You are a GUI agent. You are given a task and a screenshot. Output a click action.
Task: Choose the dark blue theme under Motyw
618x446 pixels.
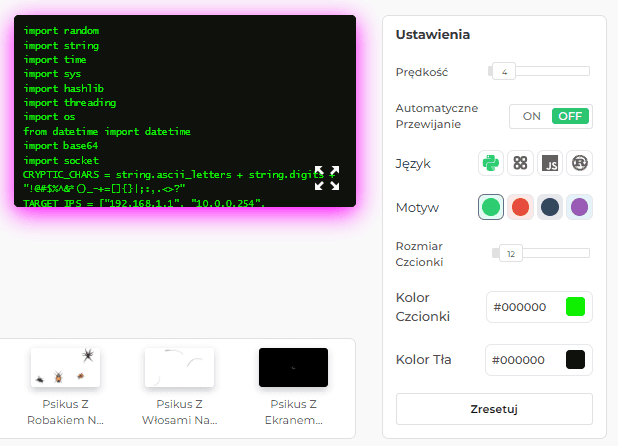click(x=550, y=207)
